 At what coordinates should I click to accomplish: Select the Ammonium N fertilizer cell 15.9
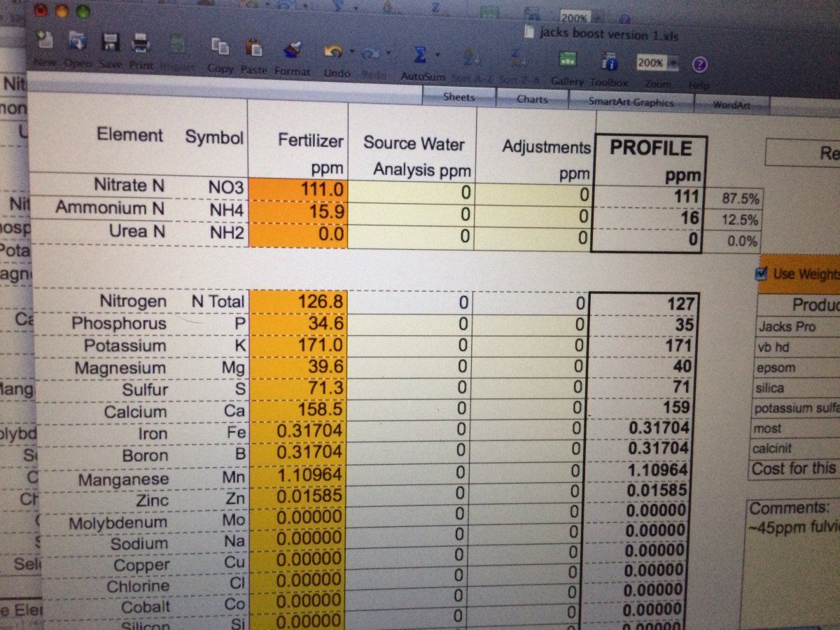(297, 211)
